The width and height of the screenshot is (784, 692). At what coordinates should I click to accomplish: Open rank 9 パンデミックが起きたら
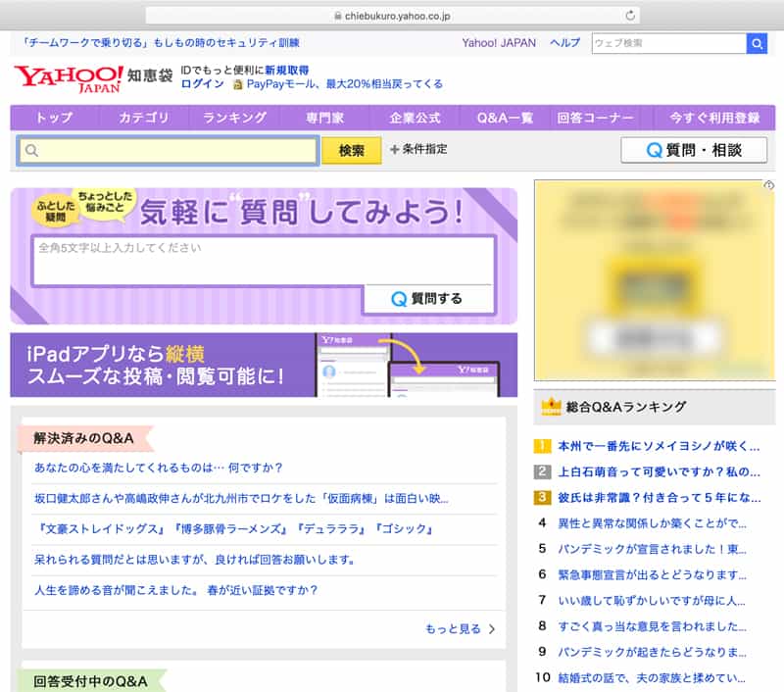652,652
